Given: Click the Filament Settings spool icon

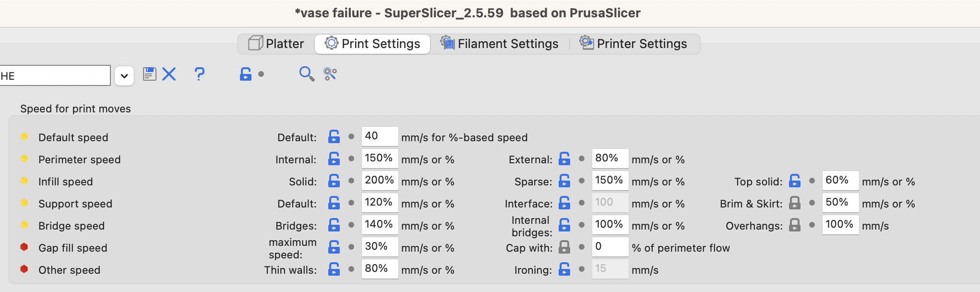Looking at the screenshot, I should click(x=448, y=43).
